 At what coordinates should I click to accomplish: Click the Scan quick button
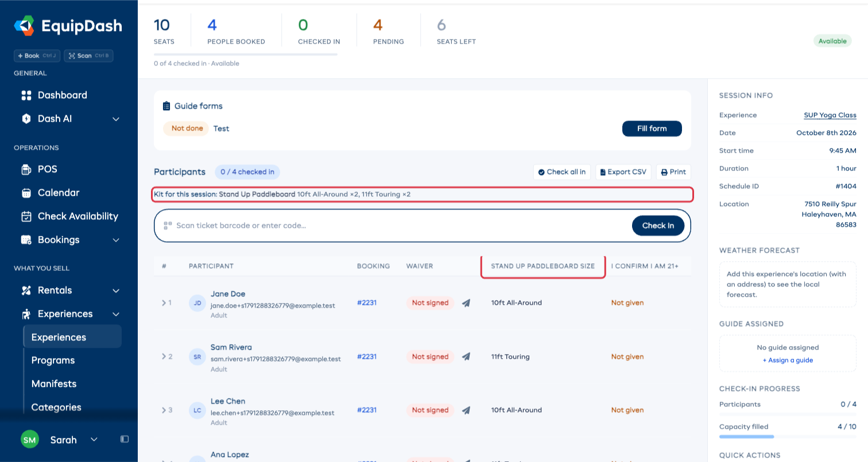click(x=88, y=56)
